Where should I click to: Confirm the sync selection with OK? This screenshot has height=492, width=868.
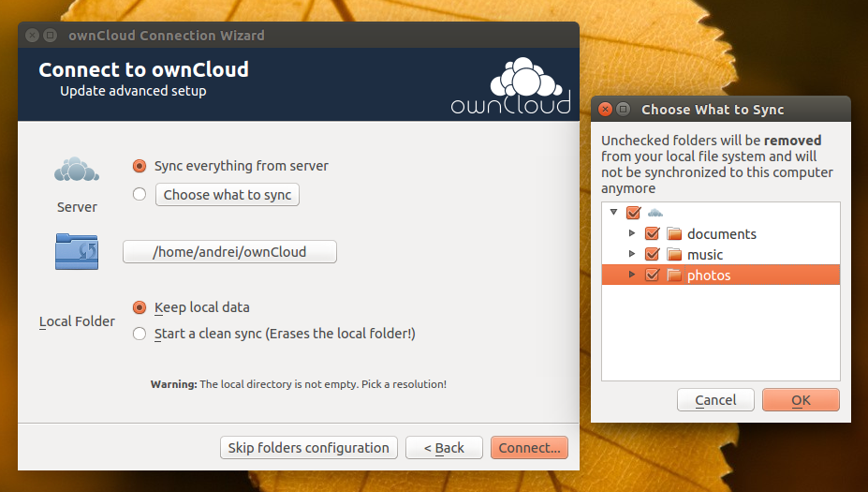click(x=801, y=400)
